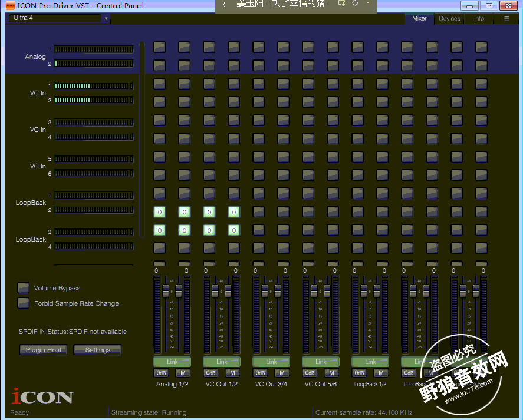
Task: Click the 'Current sample rate: 44.100 KHz' text
Action: 364,412
